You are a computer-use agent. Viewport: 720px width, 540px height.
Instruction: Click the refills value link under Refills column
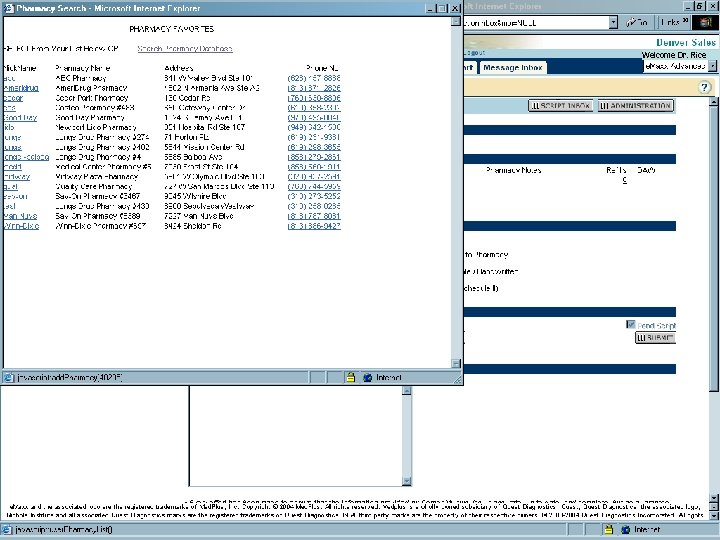(624, 180)
